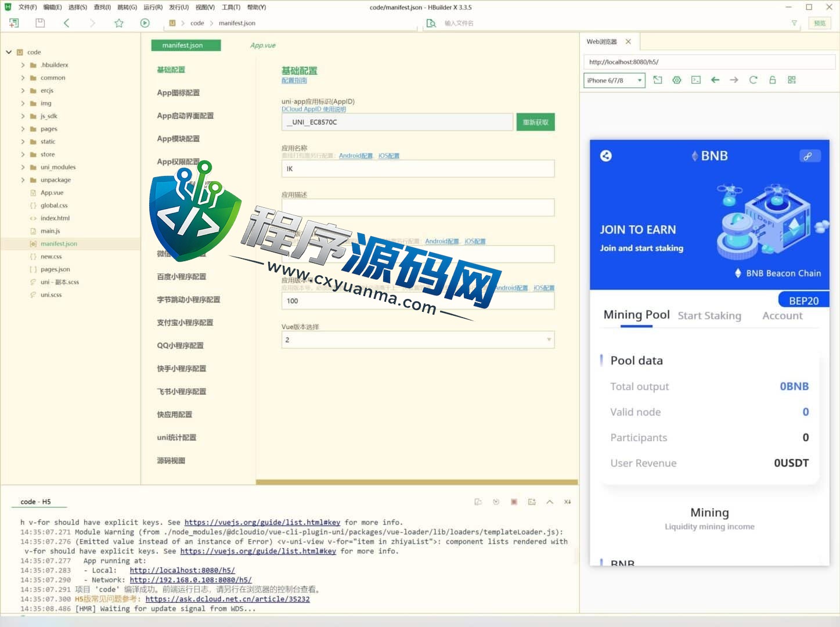Toggle browser device rotation icon
Viewport: 840px width, 627px height.
658,80
